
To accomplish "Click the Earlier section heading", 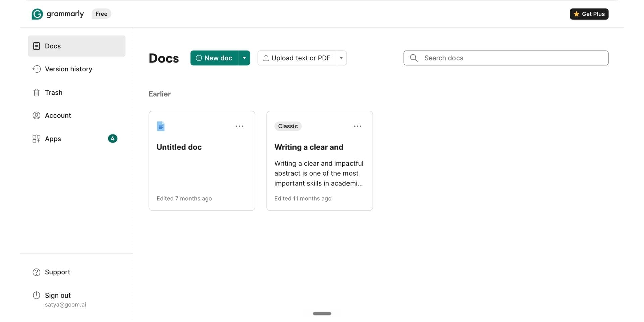I will pyautogui.click(x=160, y=94).
